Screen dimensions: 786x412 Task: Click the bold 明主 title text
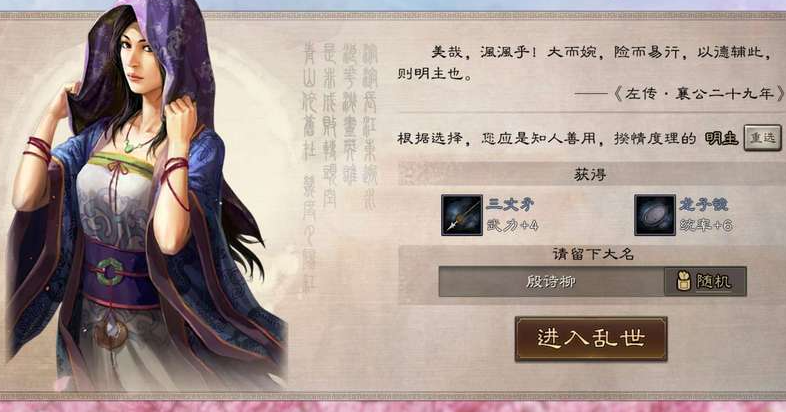click(x=721, y=138)
